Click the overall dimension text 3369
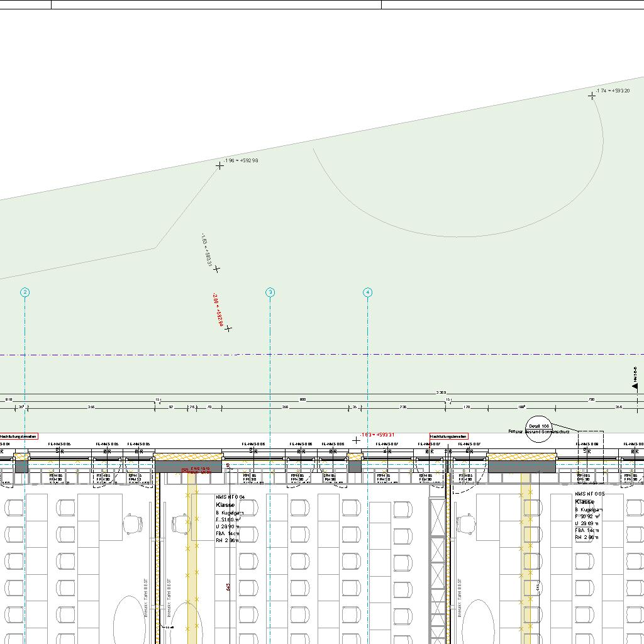The image size is (644, 644). [x=441, y=392]
